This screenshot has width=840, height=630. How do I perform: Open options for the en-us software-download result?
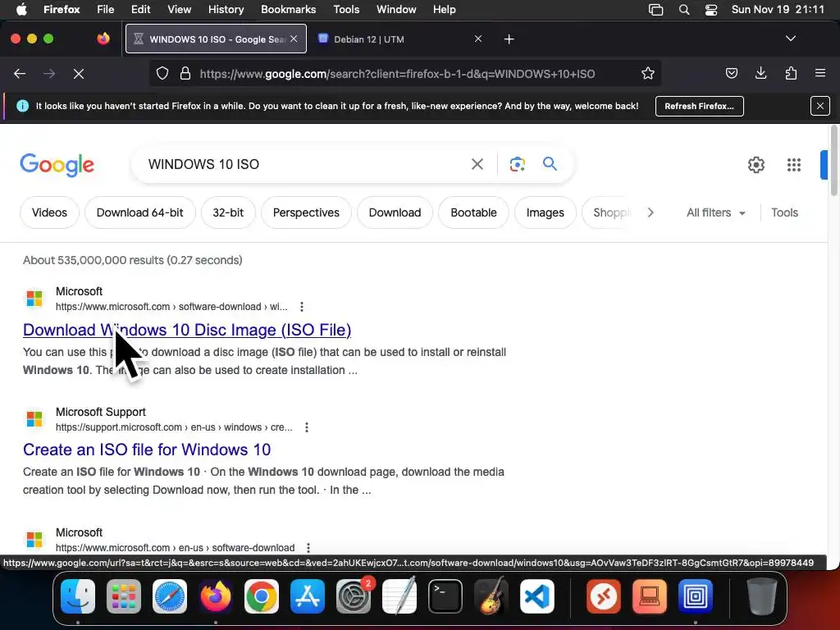(x=308, y=547)
